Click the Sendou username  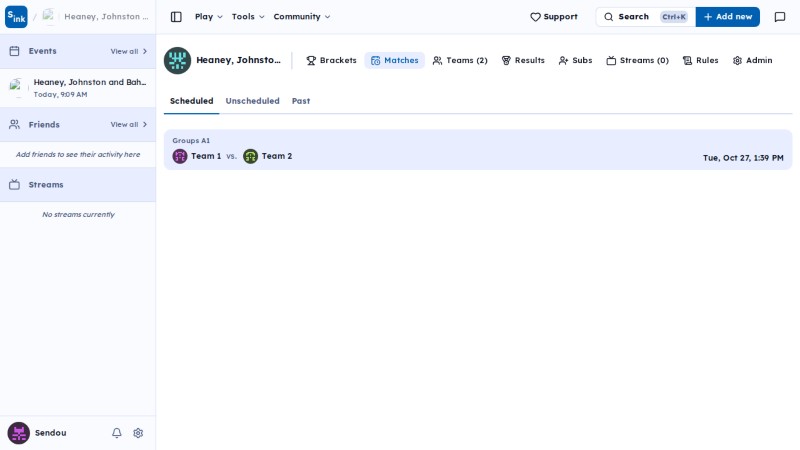click(51, 433)
